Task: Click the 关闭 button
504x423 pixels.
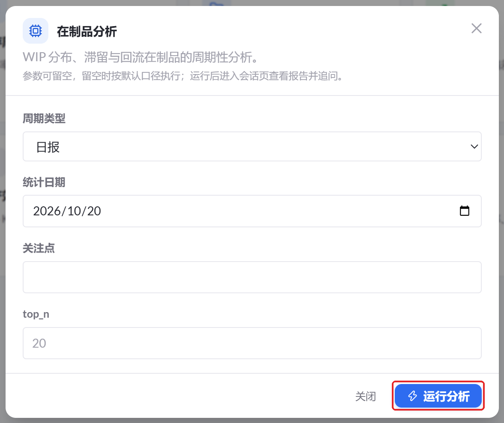Action: [365, 396]
